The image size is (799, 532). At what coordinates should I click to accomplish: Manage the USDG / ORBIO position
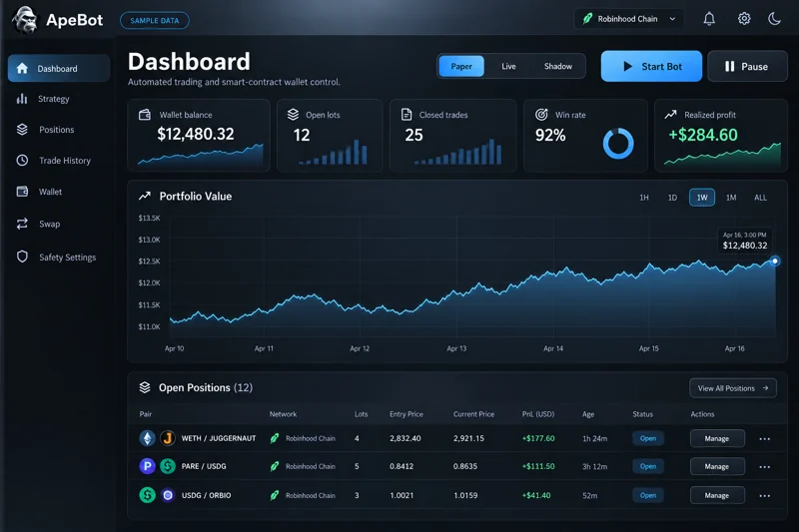[x=717, y=495]
